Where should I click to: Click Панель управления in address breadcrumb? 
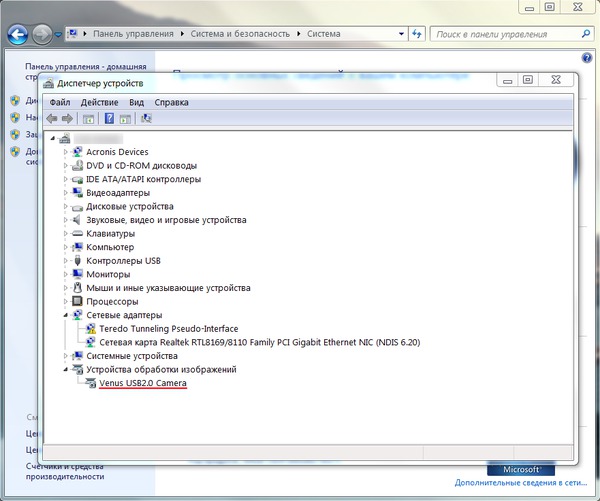(133, 34)
